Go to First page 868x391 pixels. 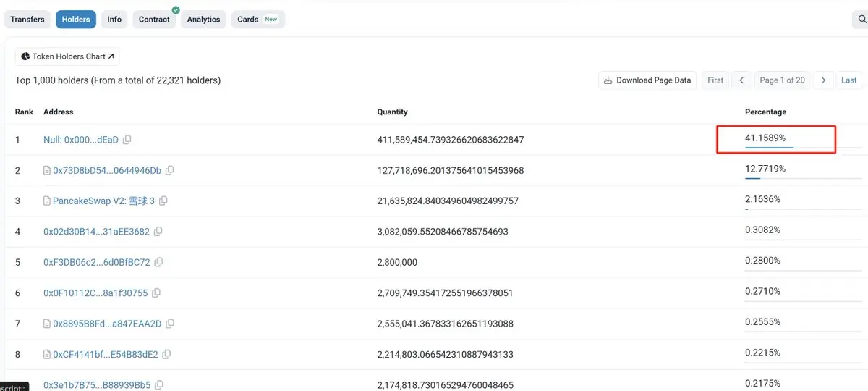coord(715,80)
